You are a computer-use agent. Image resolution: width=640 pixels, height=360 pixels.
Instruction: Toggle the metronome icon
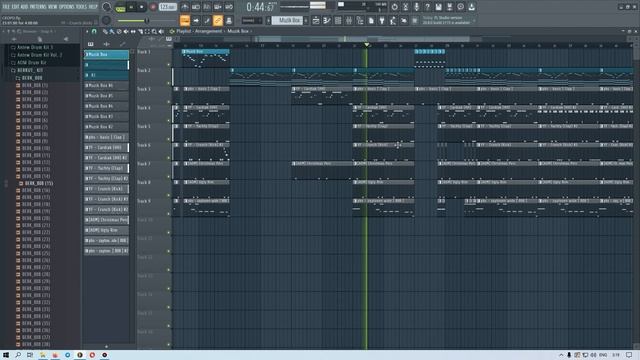185,7
